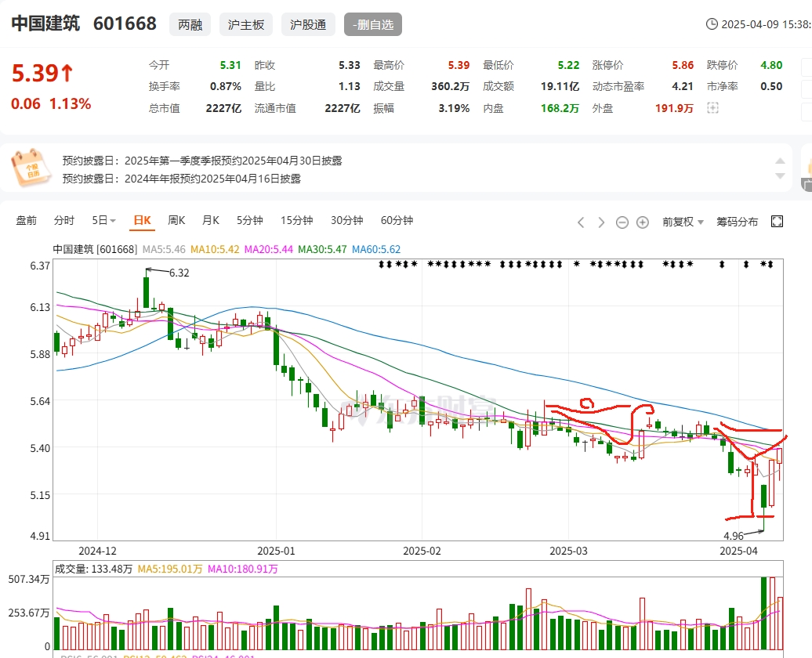Click the MA30:5.47 indicator label
Screen dimensions: 812x658
[323, 249]
